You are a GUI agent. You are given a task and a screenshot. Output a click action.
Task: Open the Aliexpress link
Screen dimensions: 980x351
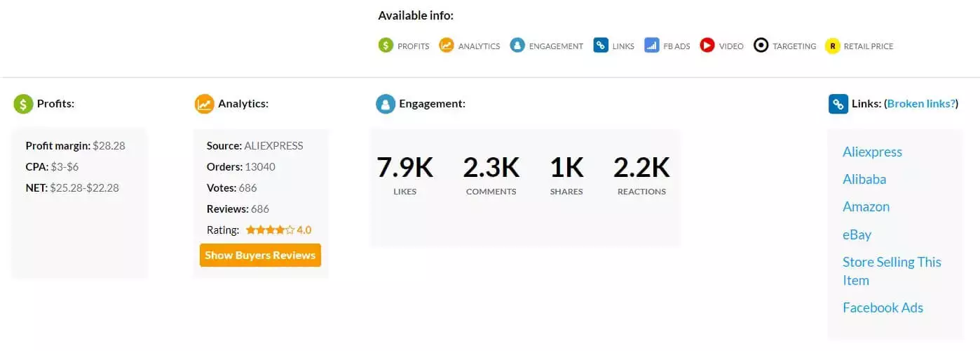pos(872,152)
